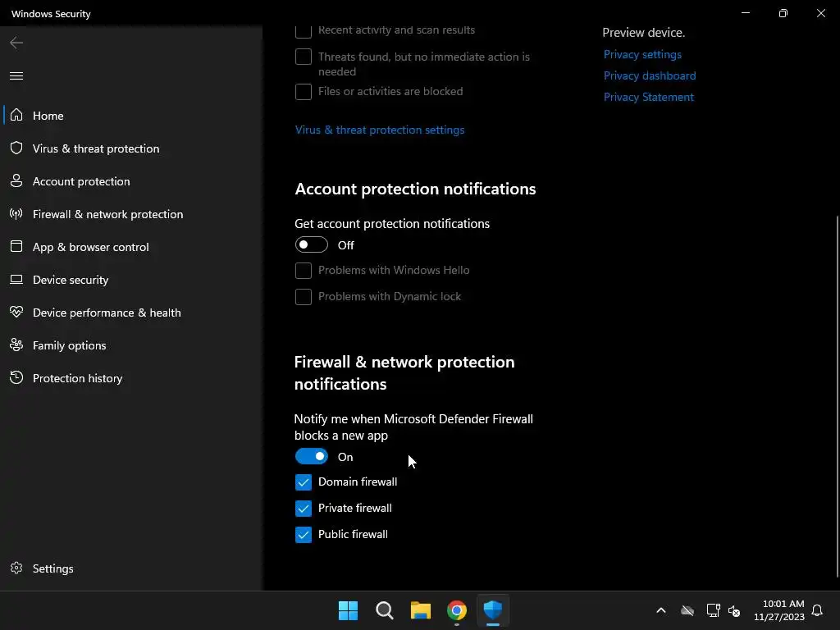Open the notification bell icon
The image size is (840, 630).
[x=817, y=610]
